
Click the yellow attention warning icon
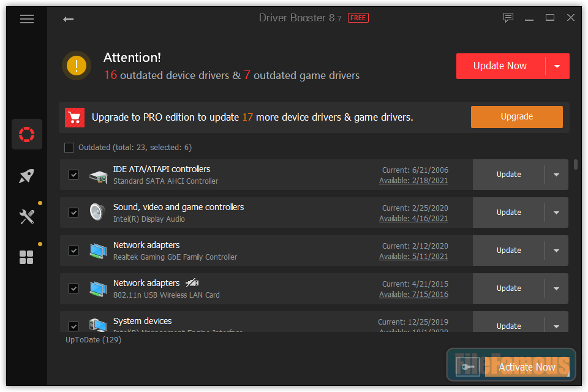click(77, 66)
